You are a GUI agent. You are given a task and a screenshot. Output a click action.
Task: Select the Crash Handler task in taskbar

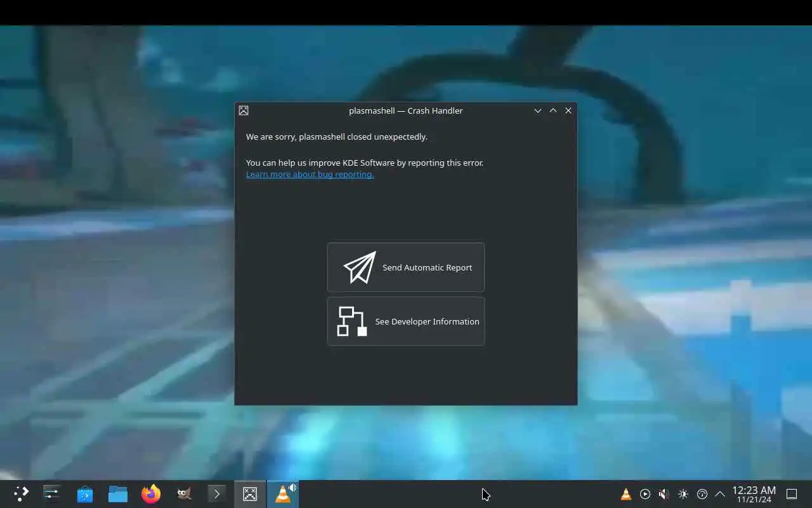pyautogui.click(x=250, y=494)
